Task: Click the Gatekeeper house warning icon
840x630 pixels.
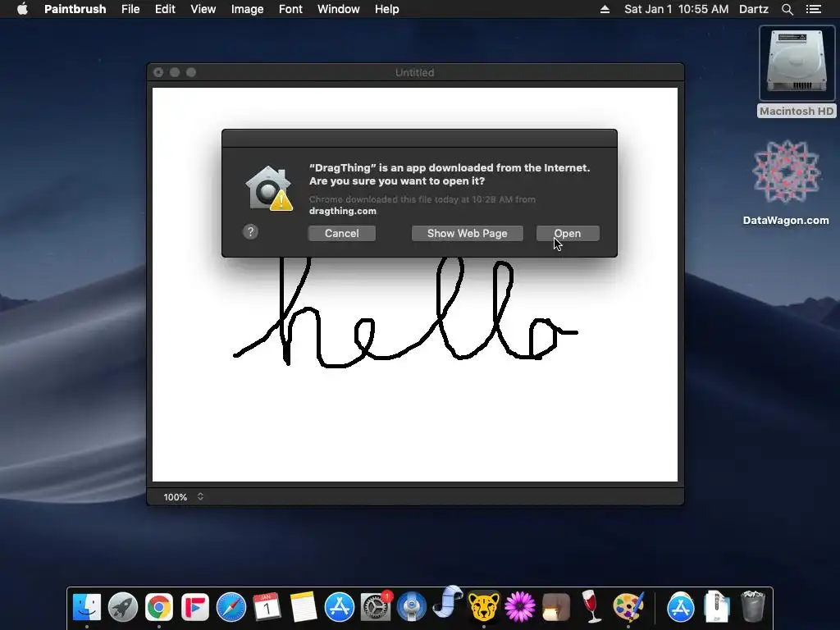Action: point(269,188)
